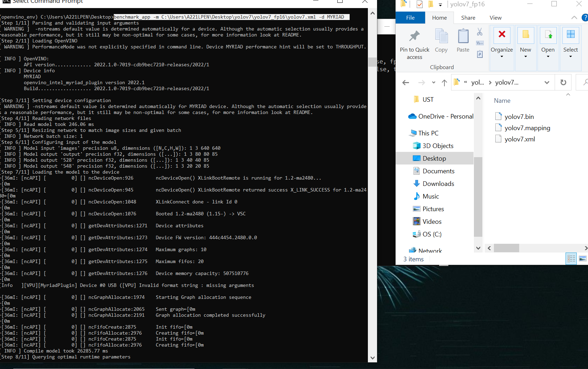The height and width of the screenshot is (369, 588).
Task: Copy the selected file using ribbon Copy
Action: tap(441, 40)
